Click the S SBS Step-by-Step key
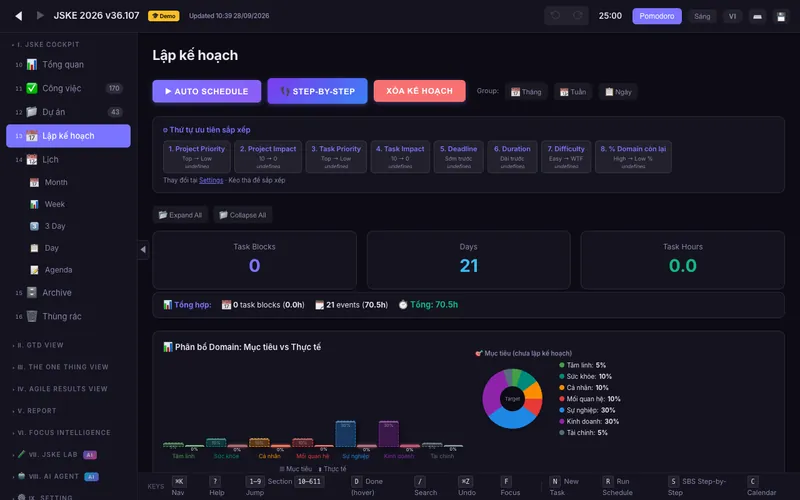The image size is (800, 500). pos(673,481)
